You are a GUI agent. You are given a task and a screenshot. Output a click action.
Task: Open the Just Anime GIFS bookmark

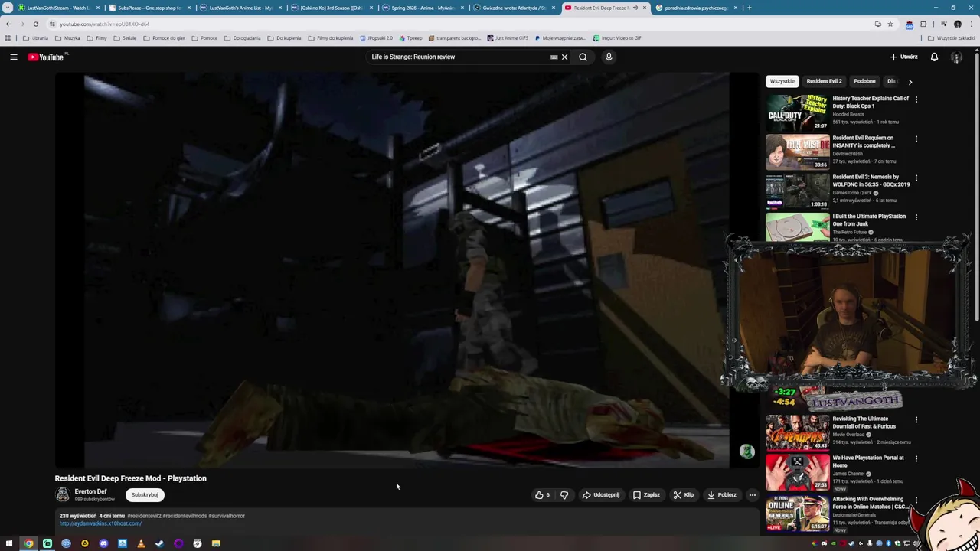click(x=508, y=38)
